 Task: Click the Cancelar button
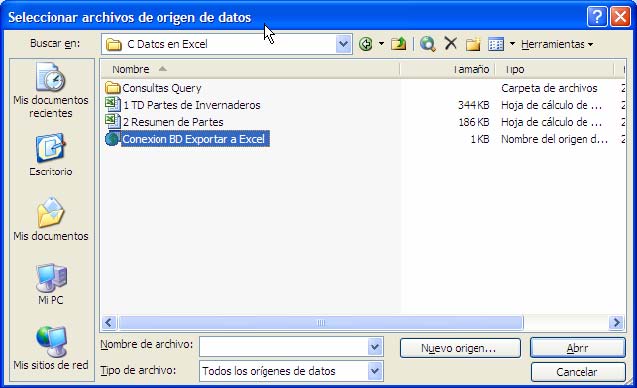coord(578,372)
